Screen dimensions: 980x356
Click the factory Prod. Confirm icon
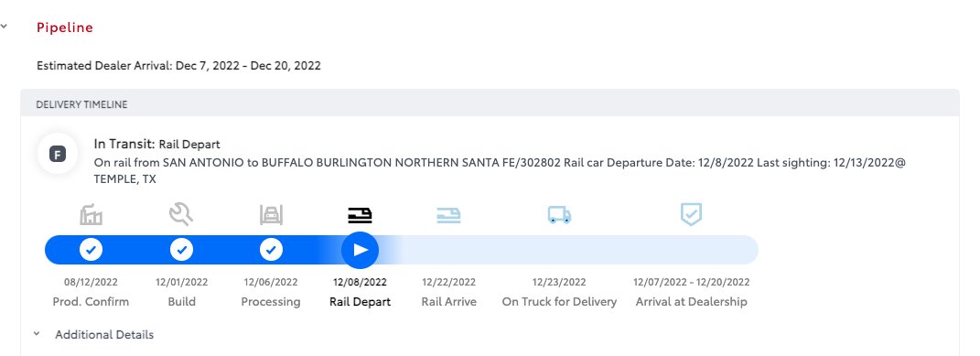[x=92, y=215]
